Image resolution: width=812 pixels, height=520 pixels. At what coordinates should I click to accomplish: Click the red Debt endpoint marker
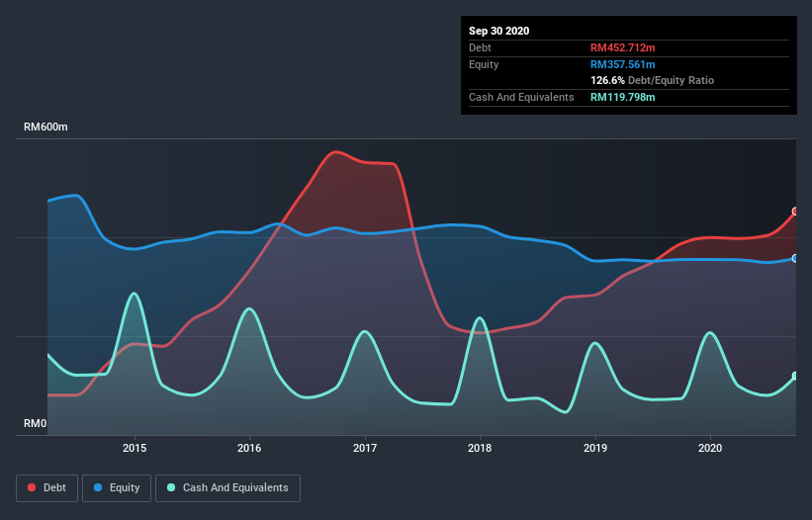796,212
